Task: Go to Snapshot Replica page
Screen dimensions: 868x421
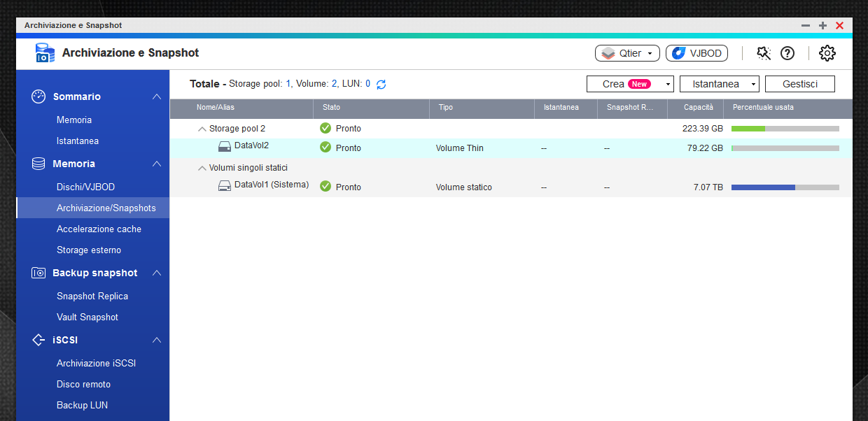Action: [x=92, y=296]
